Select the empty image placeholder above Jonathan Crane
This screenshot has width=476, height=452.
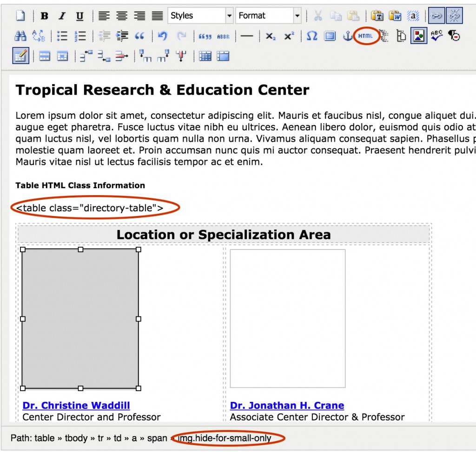(287, 318)
